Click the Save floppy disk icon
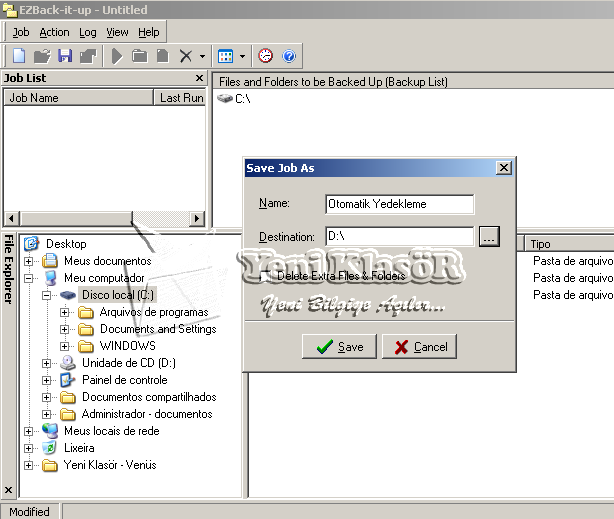This screenshot has width=614, height=519. point(65,56)
